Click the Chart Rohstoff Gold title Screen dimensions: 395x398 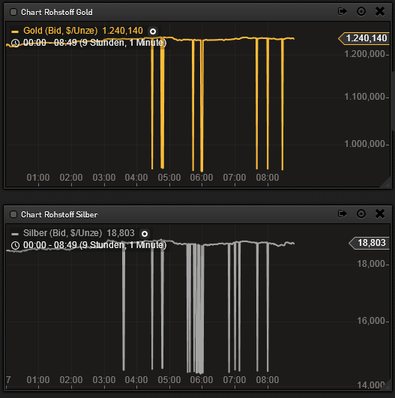(x=57, y=12)
